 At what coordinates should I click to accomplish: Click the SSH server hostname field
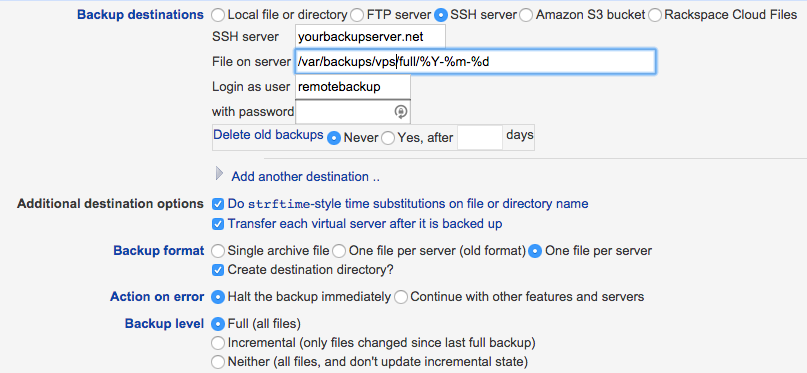[x=371, y=37]
